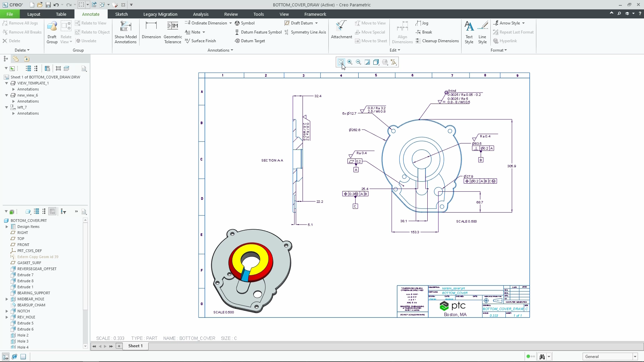Click the Surface Finish tool

pos(200,41)
